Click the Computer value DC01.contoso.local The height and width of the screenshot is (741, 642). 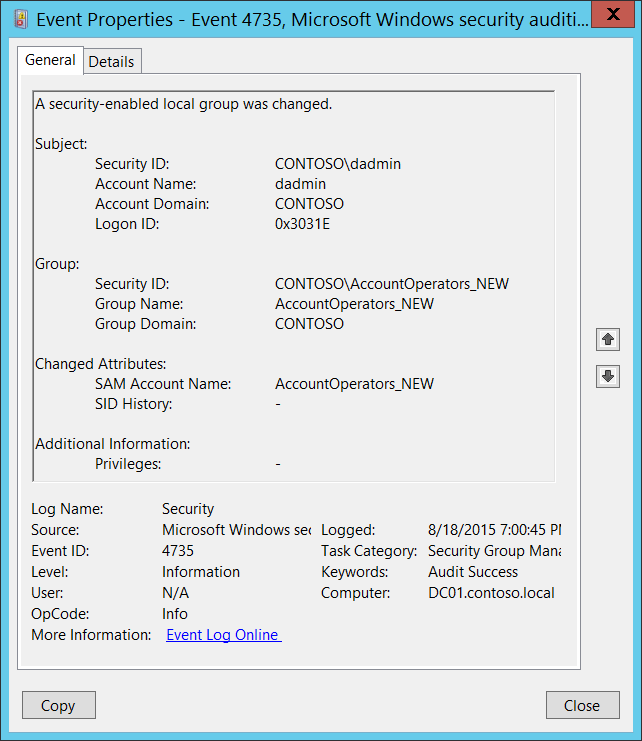(490, 593)
